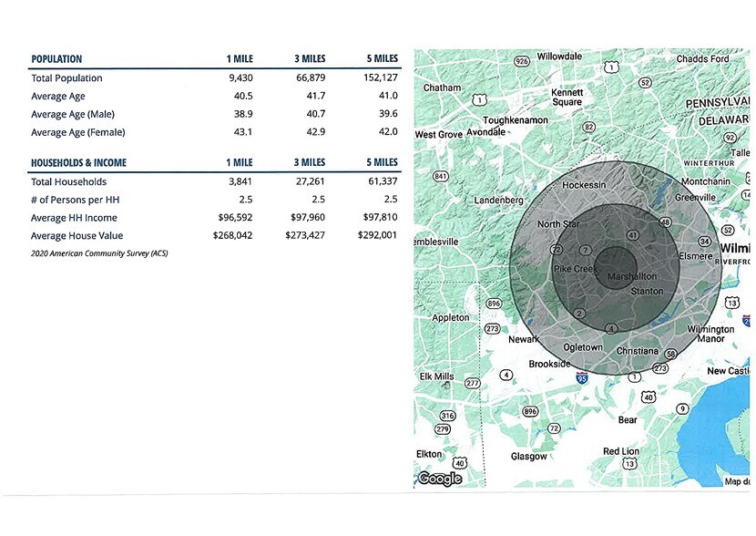Click the Google logo on the map

439,479
